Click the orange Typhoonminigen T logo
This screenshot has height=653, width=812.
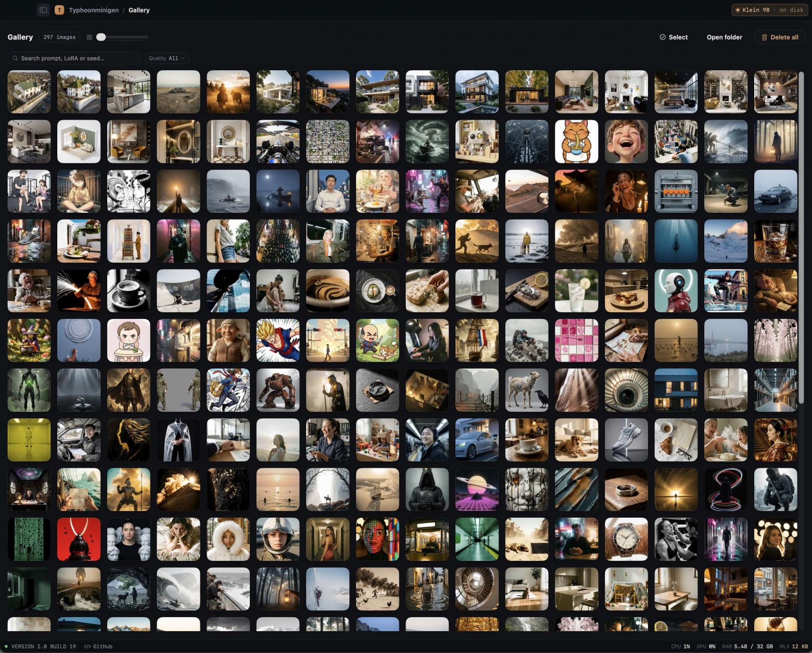click(x=59, y=10)
